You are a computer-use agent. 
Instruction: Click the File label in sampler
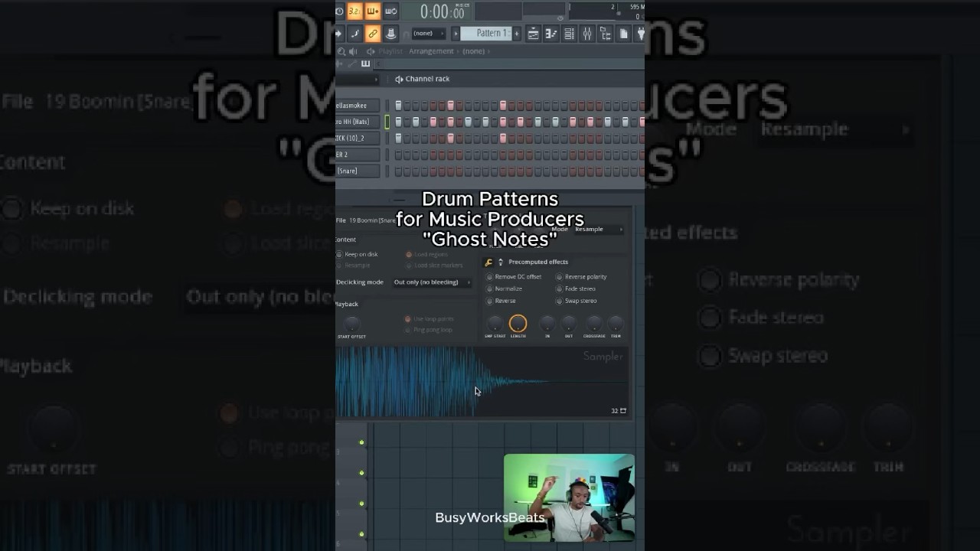[341, 220]
